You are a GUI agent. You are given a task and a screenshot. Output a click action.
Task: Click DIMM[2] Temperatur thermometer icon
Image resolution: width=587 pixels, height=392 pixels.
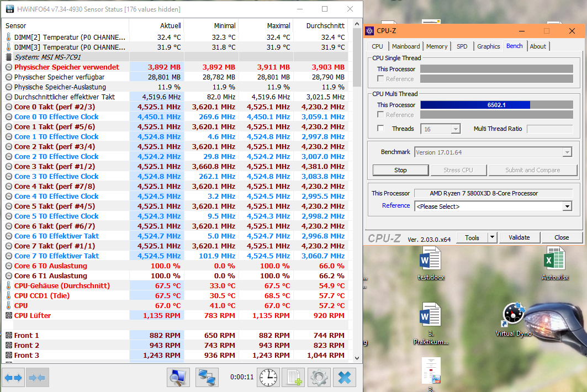9,37
